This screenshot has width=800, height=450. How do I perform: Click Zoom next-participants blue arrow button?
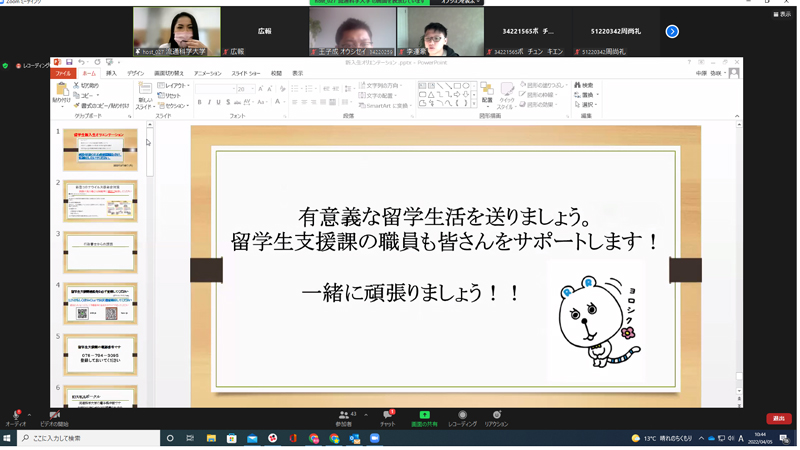672,32
